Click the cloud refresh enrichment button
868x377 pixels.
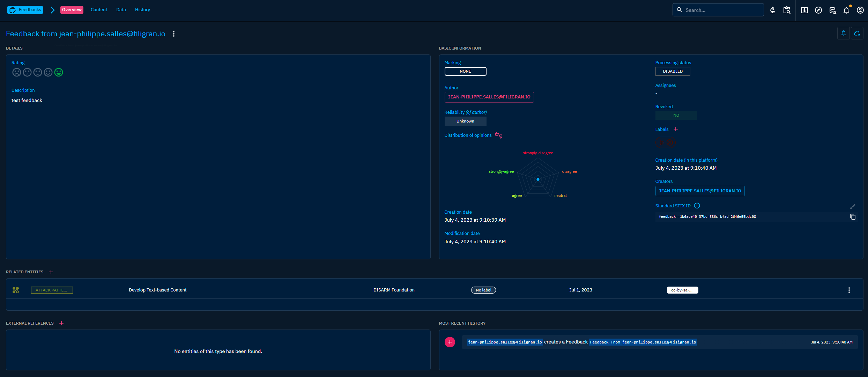click(857, 34)
